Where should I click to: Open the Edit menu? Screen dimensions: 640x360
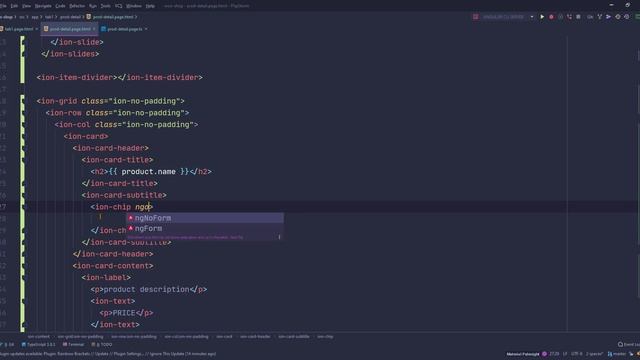click(14, 6)
